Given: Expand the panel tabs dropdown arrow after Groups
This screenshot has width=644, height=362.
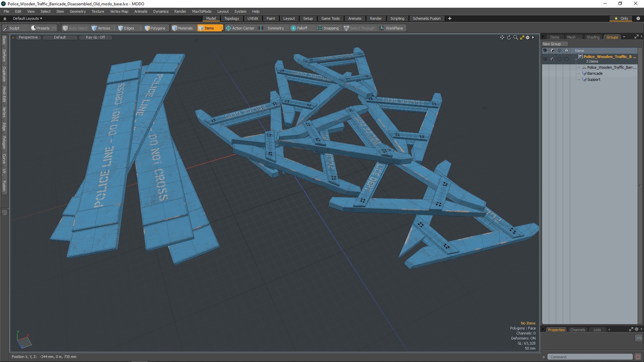Looking at the screenshot, I should pos(624,37).
